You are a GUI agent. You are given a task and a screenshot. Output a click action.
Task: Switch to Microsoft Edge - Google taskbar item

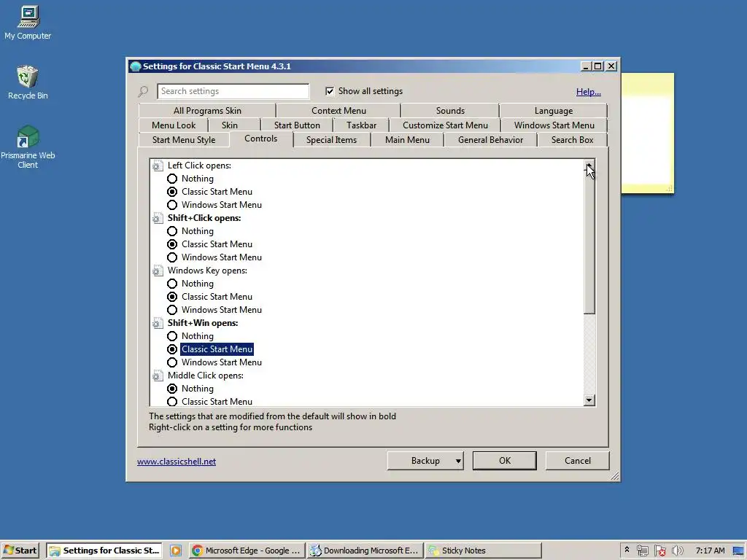point(247,551)
